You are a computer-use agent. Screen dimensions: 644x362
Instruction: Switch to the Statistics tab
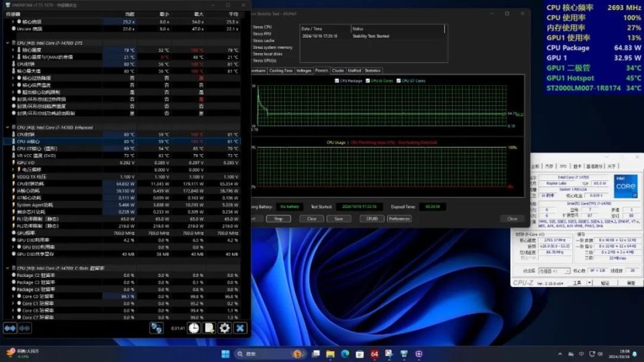(x=372, y=70)
